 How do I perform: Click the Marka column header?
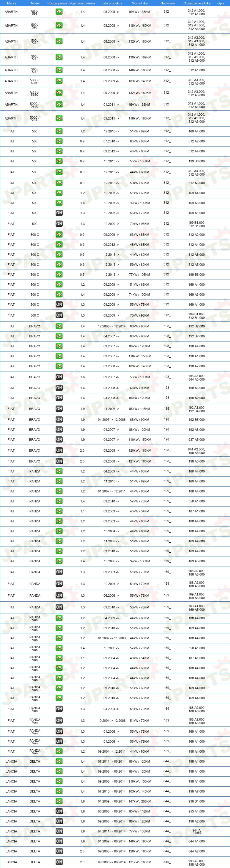(x=11, y=3)
